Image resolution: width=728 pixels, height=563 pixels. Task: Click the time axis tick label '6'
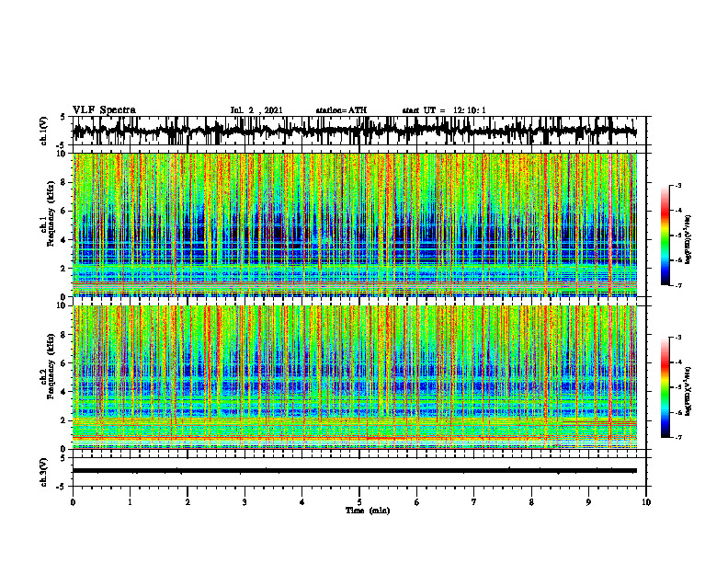(x=417, y=502)
